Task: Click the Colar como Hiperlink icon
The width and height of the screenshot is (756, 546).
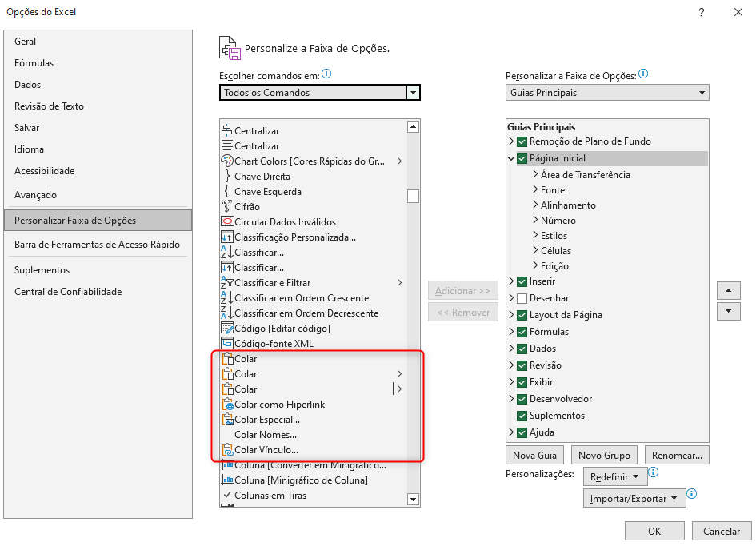Action: point(227,405)
